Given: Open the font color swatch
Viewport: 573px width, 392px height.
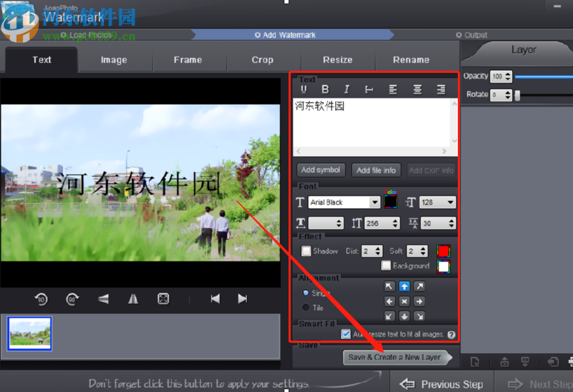Looking at the screenshot, I should [391, 202].
